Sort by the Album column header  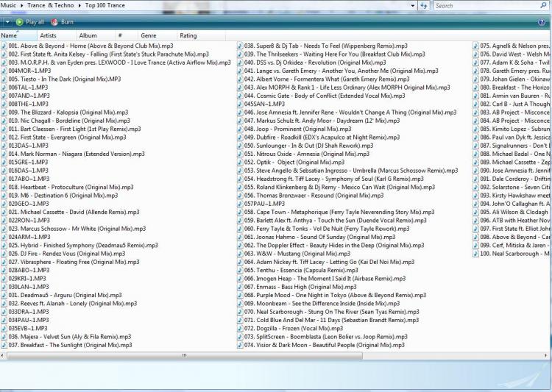click(96, 35)
